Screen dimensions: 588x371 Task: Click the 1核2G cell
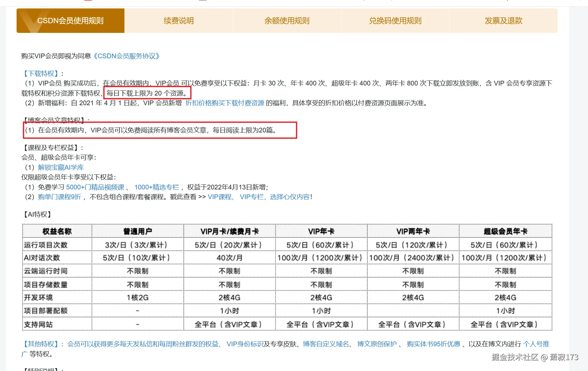click(138, 297)
